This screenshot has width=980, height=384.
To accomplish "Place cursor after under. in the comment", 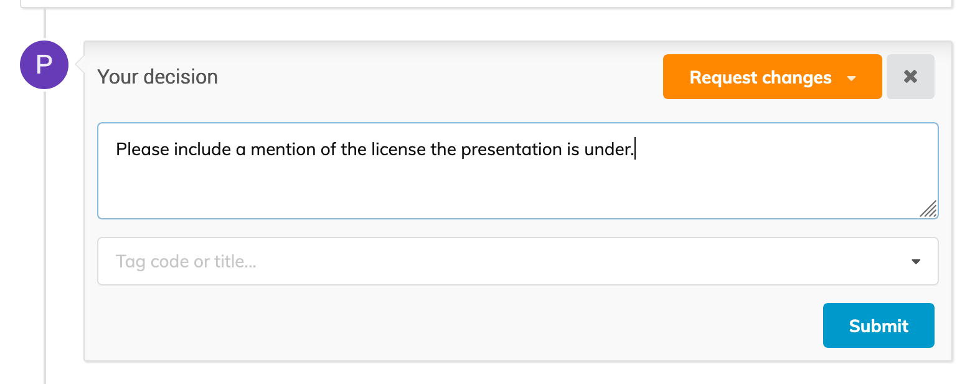I will pos(634,150).
